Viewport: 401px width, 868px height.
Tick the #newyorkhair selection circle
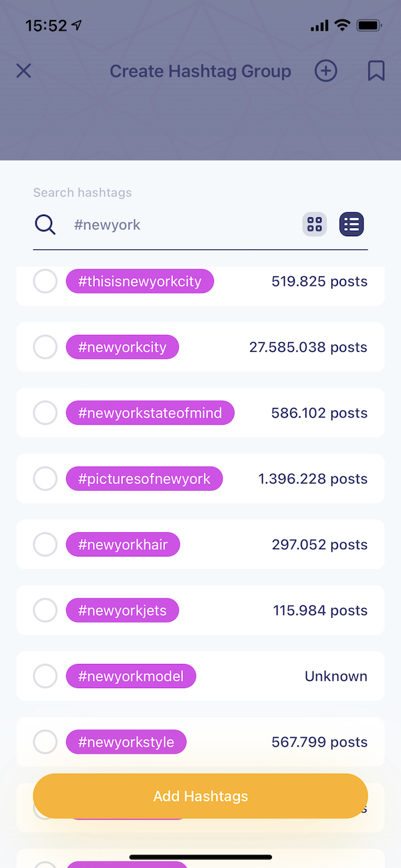[45, 544]
